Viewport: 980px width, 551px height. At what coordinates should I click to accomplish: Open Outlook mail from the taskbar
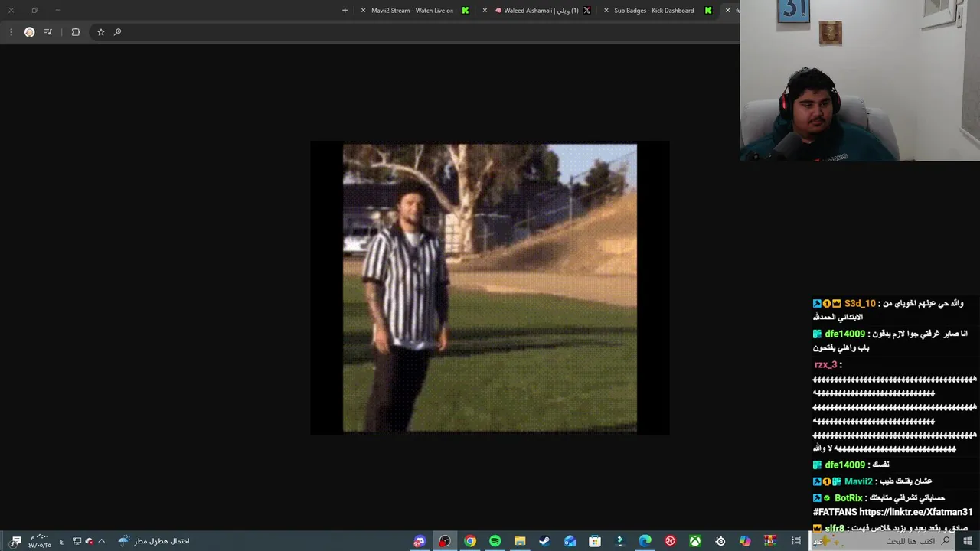[x=570, y=541]
